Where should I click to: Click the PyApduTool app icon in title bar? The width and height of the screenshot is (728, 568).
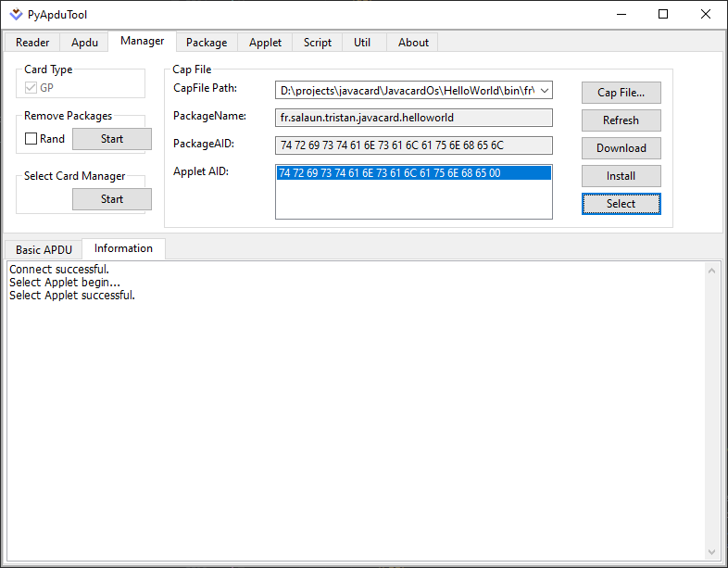16,15
